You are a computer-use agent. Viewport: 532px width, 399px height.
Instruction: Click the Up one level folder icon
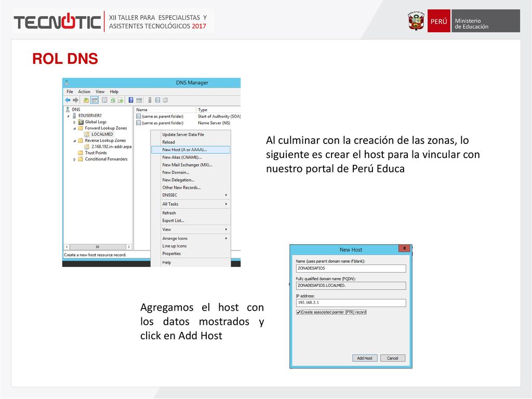point(86,100)
